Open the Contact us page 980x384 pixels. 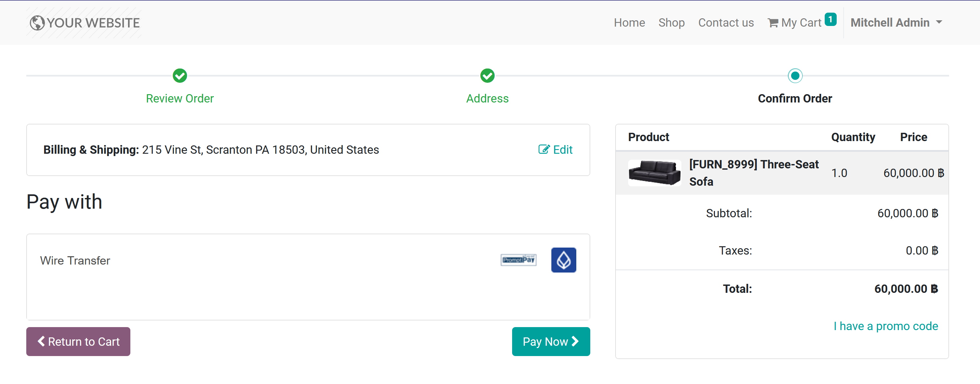coord(726,23)
